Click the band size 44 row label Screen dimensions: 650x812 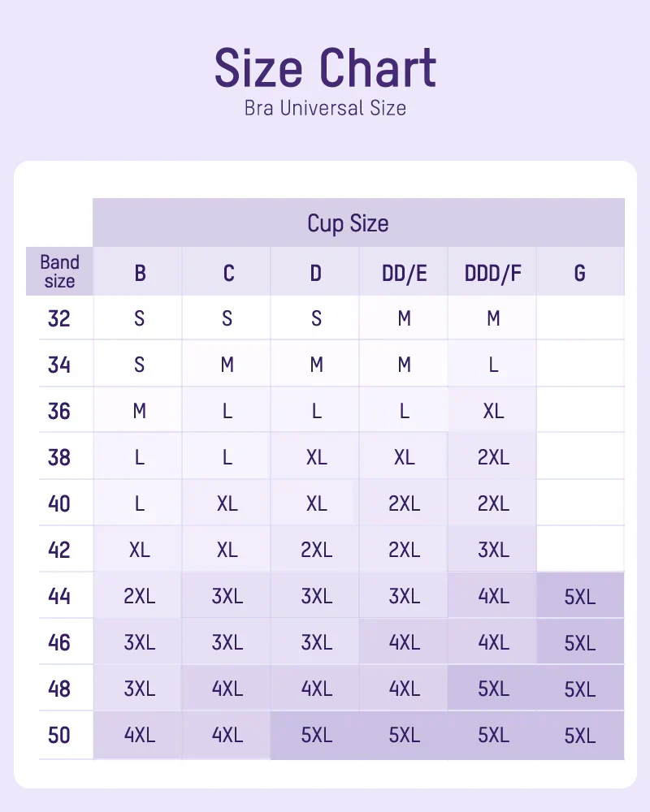(x=59, y=597)
